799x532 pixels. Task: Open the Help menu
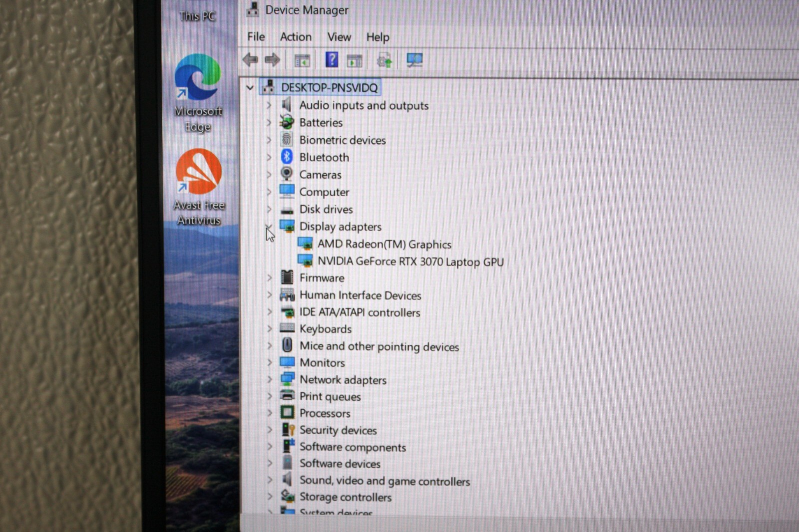pyautogui.click(x=378, y=37)
